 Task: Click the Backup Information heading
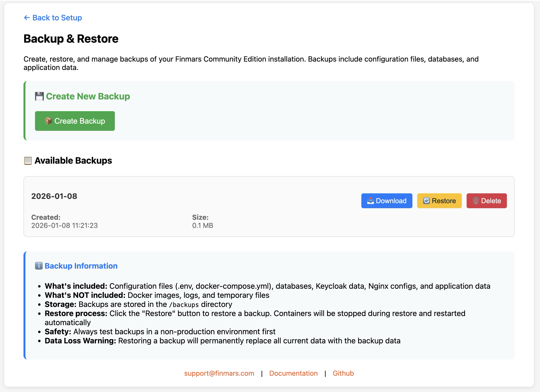(x=81, y=266)
